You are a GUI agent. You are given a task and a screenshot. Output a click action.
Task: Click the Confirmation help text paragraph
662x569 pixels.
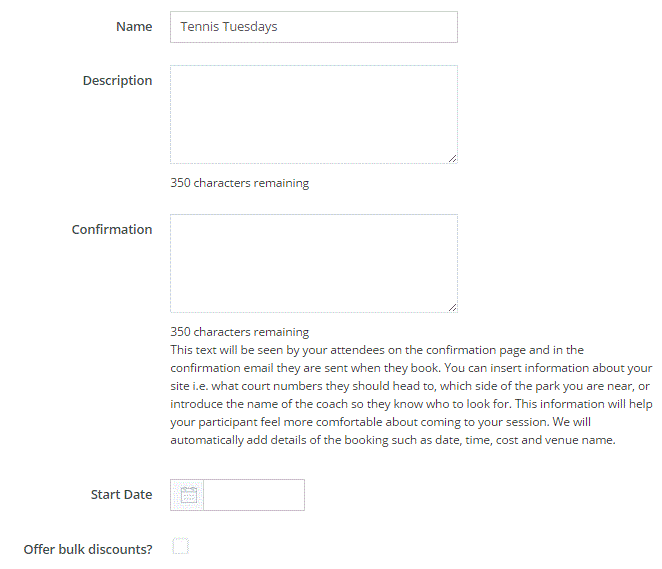[410, 395]
